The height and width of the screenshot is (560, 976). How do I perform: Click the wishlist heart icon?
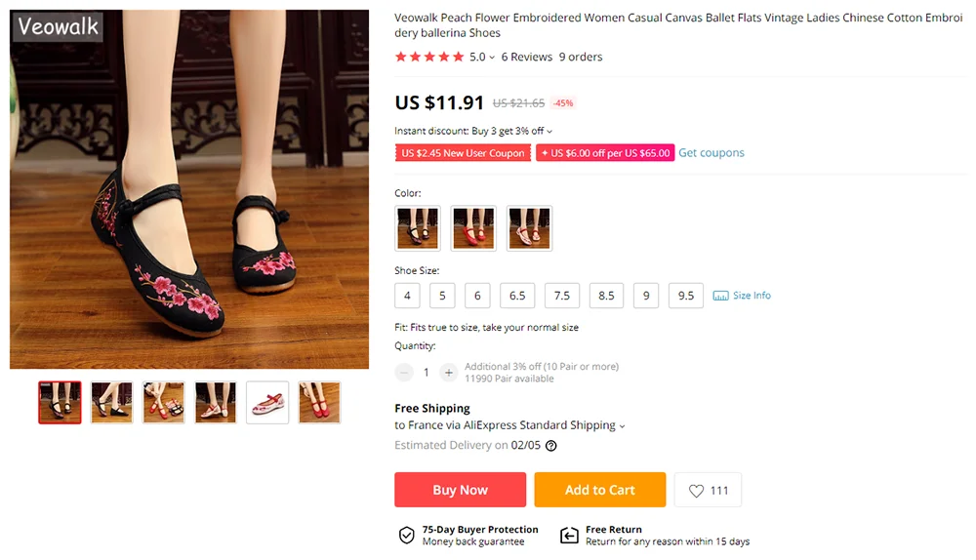(696, 491)
